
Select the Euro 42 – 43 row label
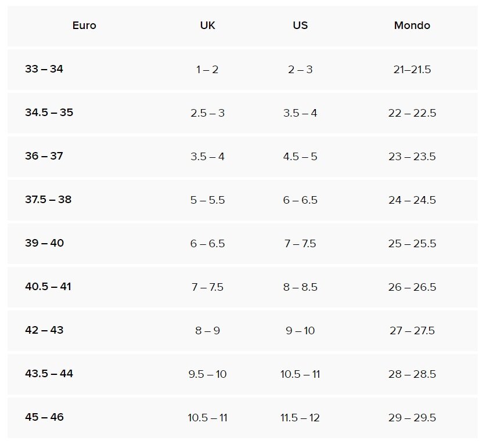click(x=44, y=330)
